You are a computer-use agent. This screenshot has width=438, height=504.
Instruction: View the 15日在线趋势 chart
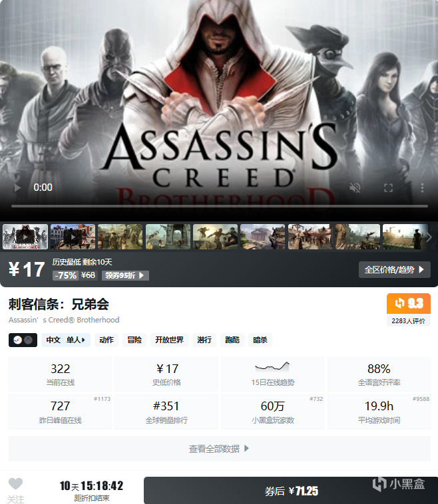(272, 374)
